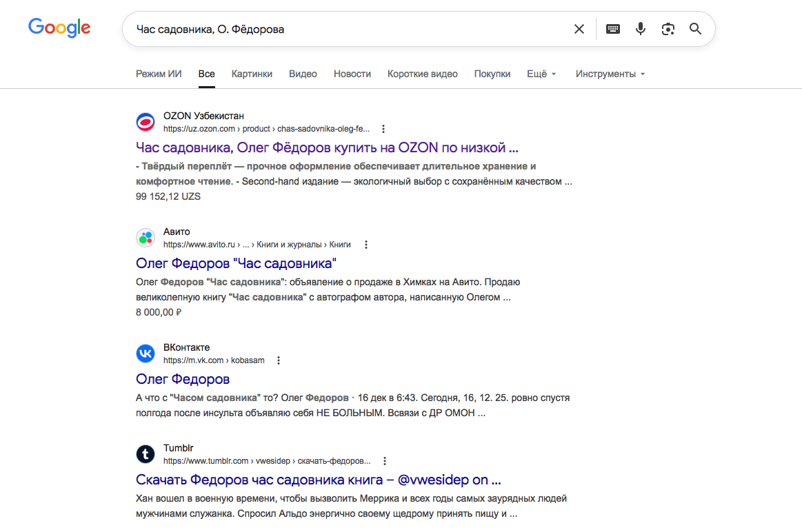Open the three-dot menu for the Tumblr result
The width and height of the screenshot is (802, 532).
(x=385, y=461)
